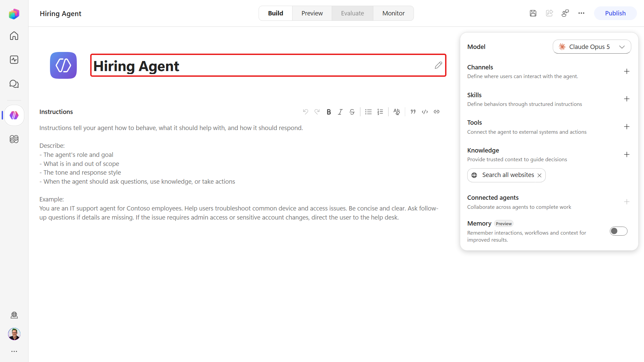This screenshot has width=644, height=362.
Task: Toggle the Memory switch on
Action: 619,231
